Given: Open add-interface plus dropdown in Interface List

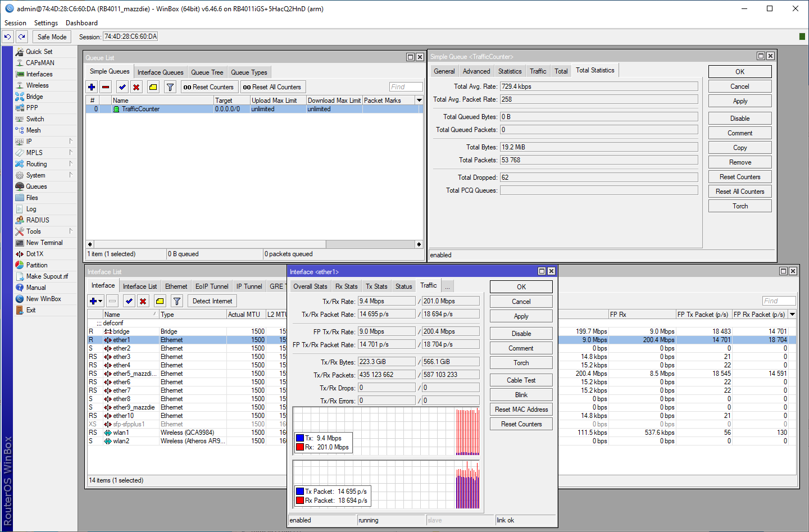Looking at the screenshot, I should (96, 301).
